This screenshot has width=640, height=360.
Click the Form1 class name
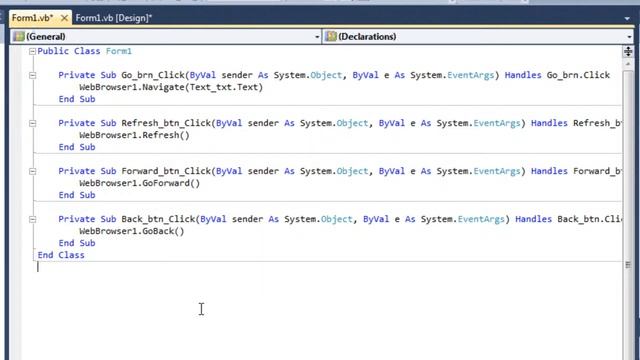pos(119,51)
